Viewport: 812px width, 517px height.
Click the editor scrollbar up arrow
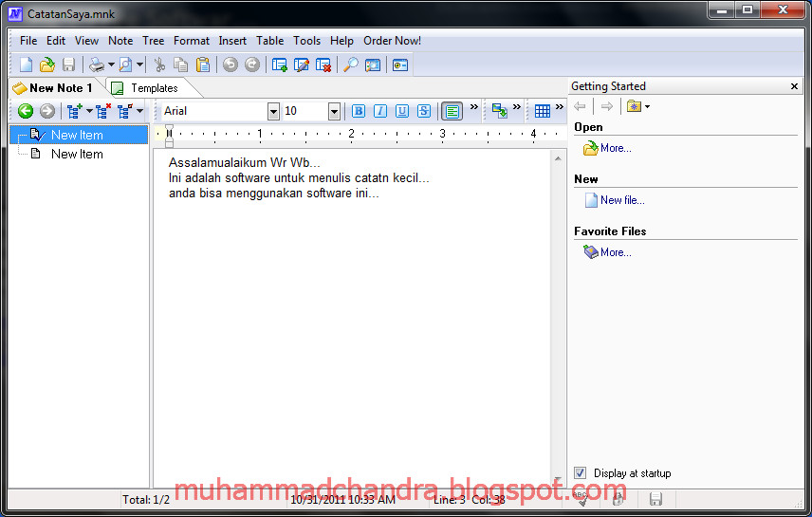(x=558, y=158)
